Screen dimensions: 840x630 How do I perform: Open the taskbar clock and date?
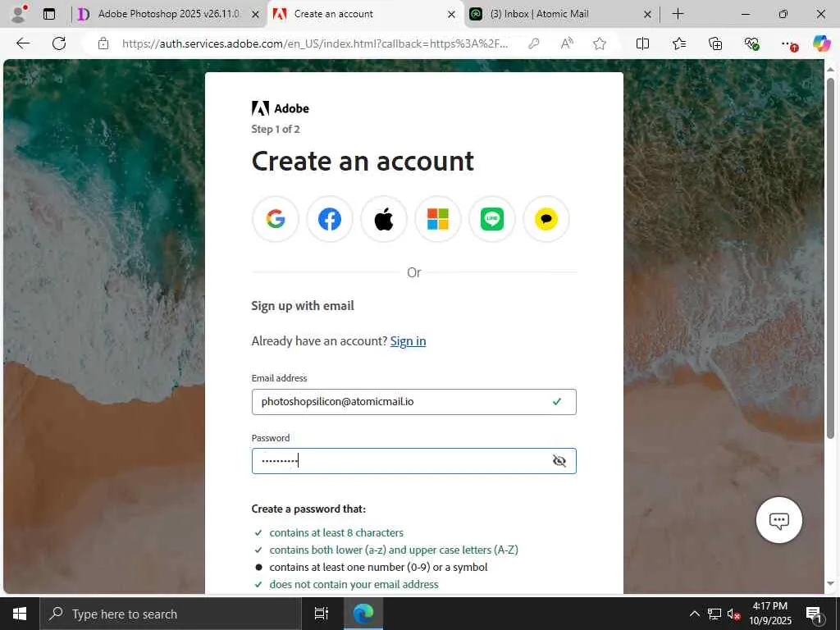[x=770, y=614]
